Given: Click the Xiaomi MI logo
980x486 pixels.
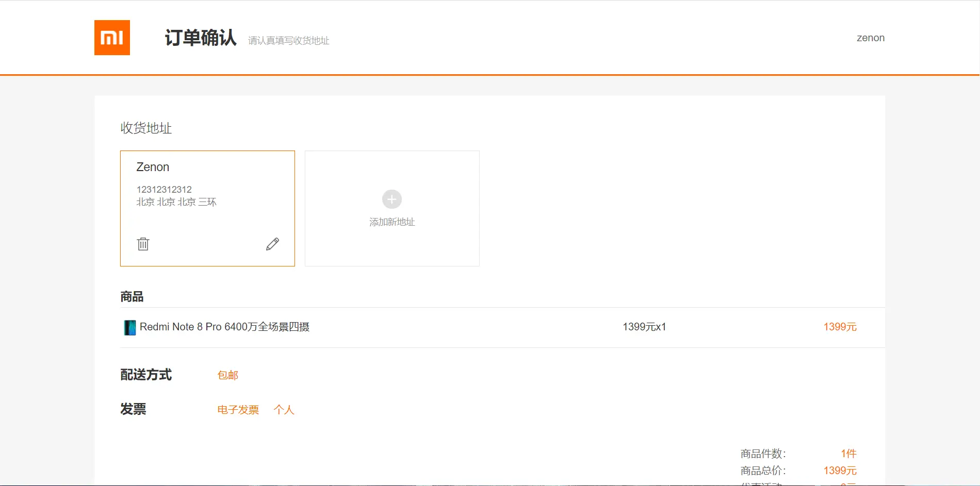Looking at the screenshot, I should pyautogui.click(x=112, y=38).
